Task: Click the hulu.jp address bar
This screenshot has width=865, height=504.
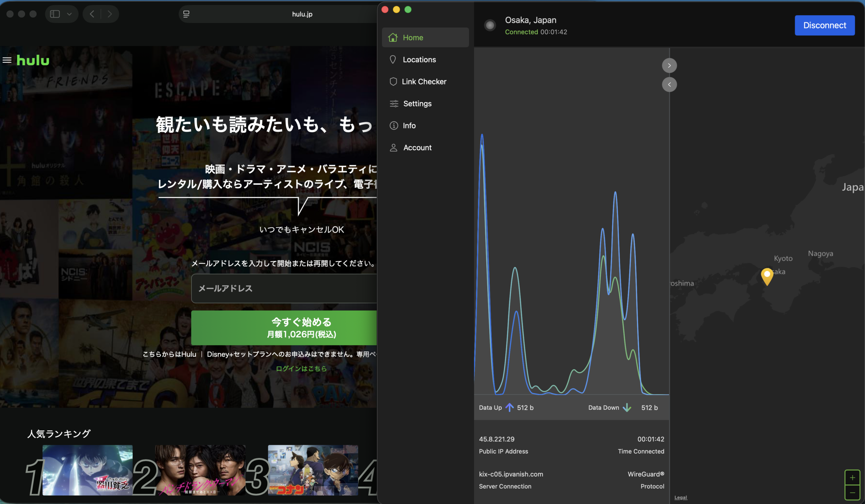Action: [x=302, y=14]
